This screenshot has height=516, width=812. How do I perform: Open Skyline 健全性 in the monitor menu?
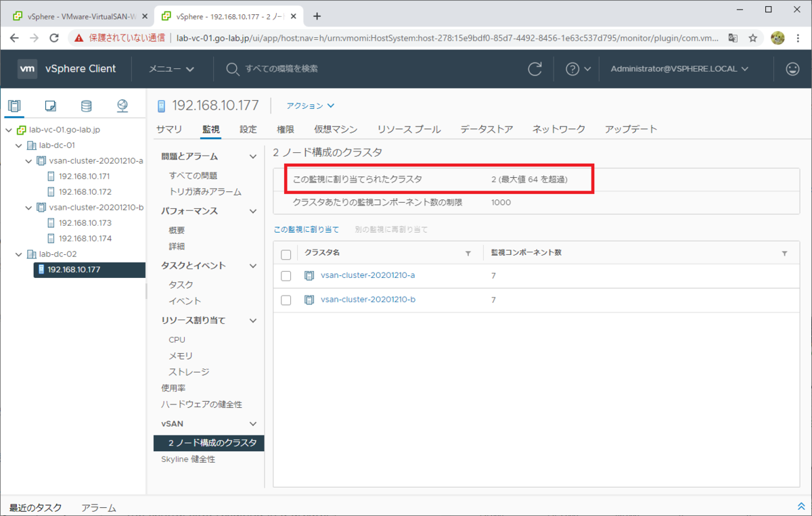[x=187, y=459]
